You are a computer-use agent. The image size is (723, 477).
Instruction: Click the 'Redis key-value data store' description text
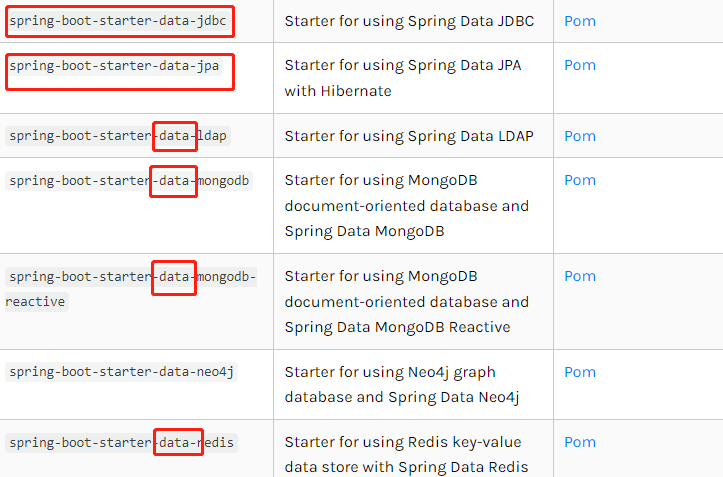point(406,455)
